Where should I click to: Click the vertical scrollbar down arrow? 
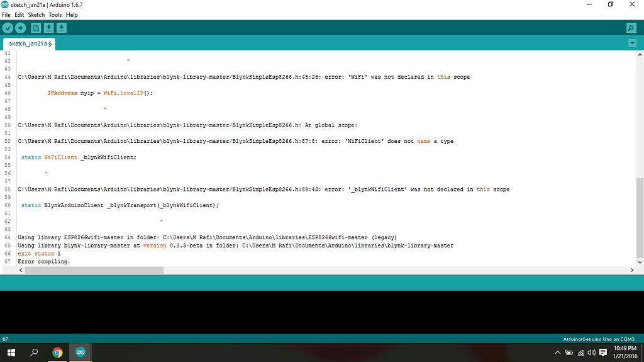pyautogui.click(x=640, y=262)
